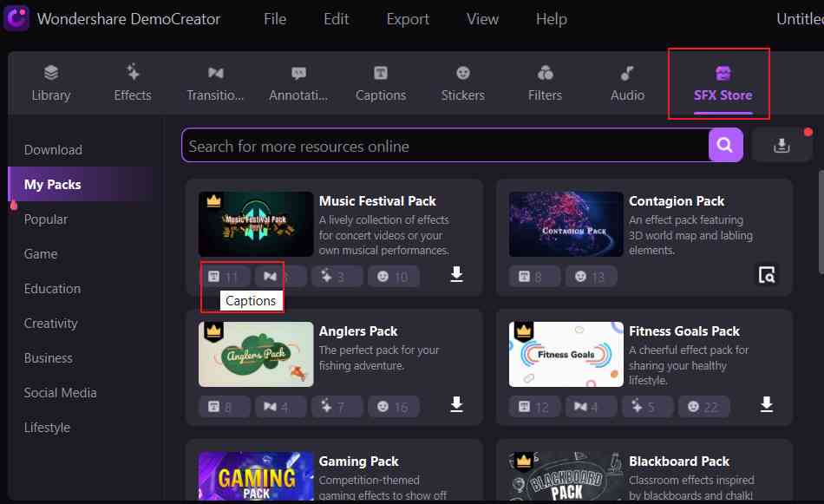Switch to the Library tab
Image resolution: width=824 pixels, height=504 pixels.
click(x=51, y=83)
